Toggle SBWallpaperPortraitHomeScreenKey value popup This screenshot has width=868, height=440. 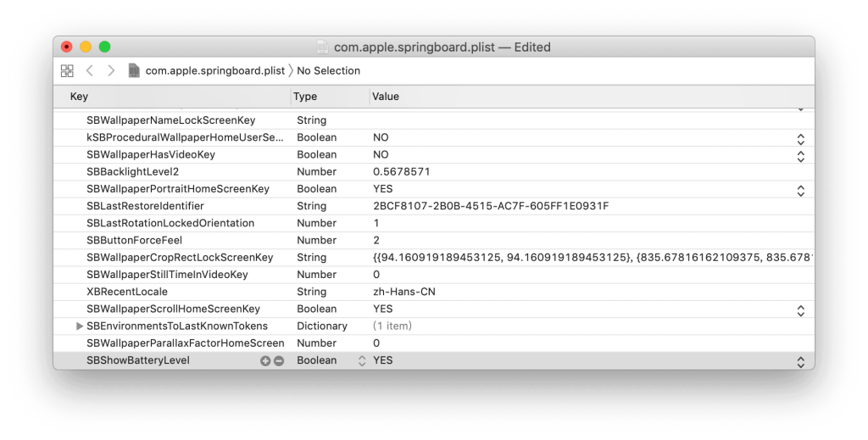(x=800, y=190)
